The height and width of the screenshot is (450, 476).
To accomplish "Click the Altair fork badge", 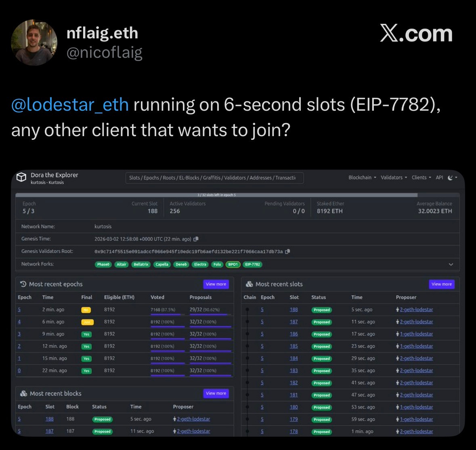I will click(x=122, y=265).
